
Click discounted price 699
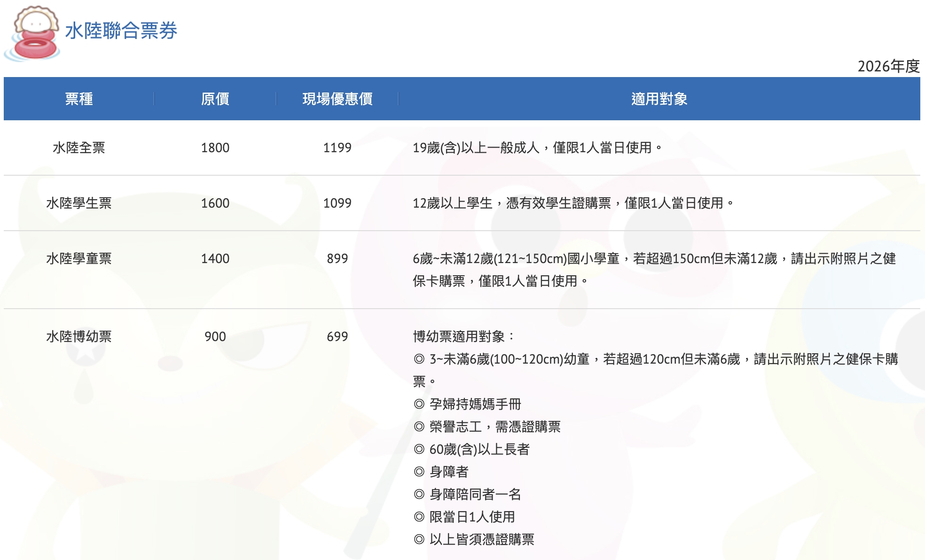tap(337, 337)
